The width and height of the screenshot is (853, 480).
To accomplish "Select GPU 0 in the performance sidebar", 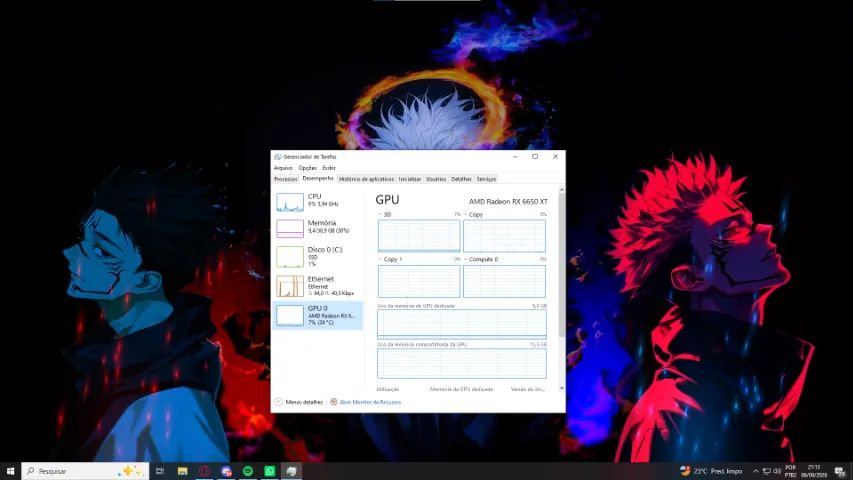I will (318, 315).
